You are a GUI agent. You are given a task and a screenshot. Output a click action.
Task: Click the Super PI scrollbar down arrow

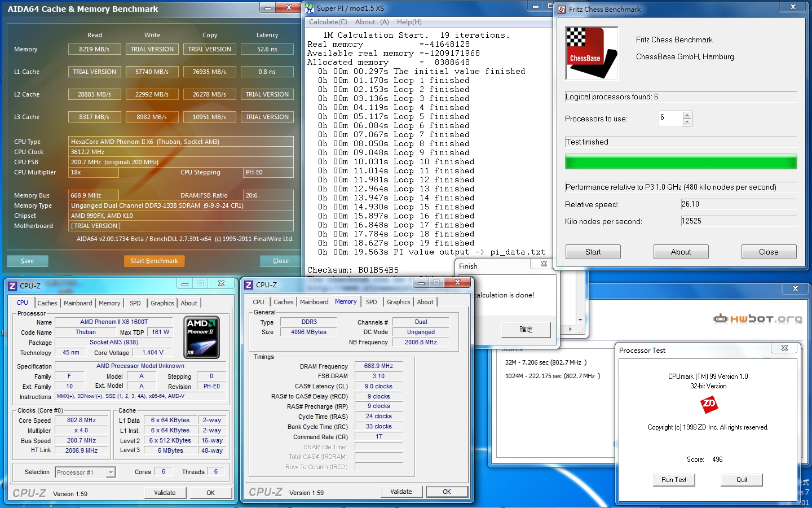(x=580, y=320)
